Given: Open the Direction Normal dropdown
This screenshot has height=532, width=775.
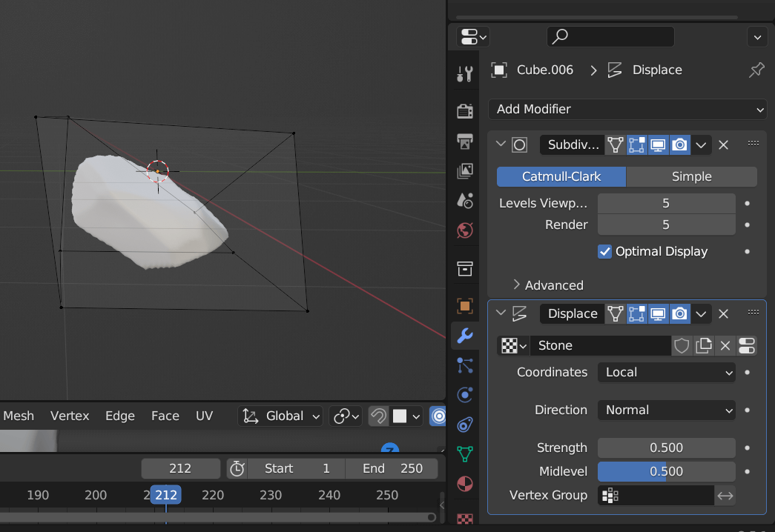Looking at the screenshot, I should tap(666, 410).
